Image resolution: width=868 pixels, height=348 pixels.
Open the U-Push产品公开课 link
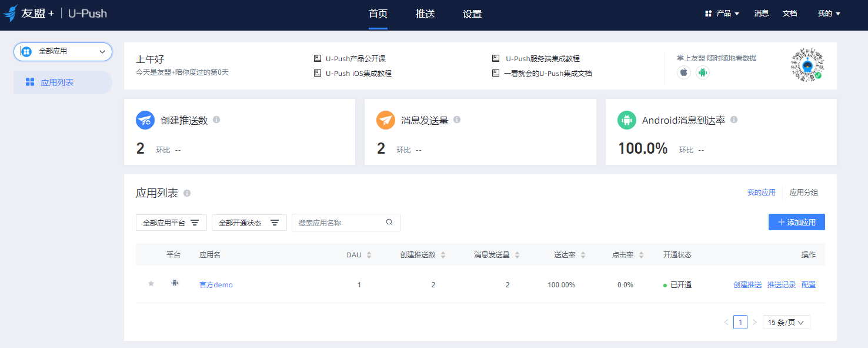(356, 59)
